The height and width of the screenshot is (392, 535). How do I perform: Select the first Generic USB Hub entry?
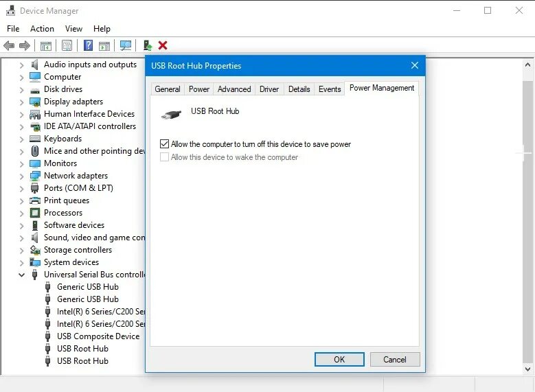coord(88,287)
